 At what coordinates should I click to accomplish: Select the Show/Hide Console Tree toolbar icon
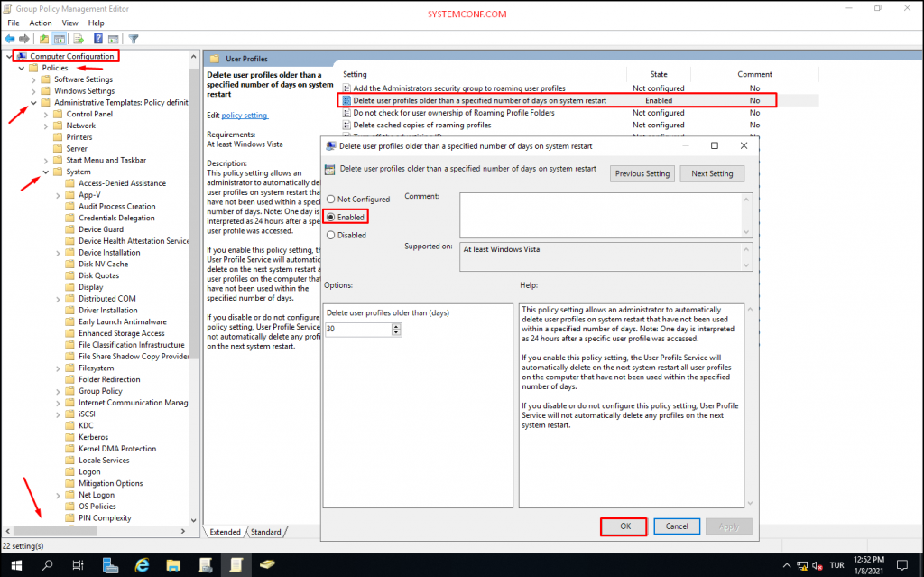60,39
